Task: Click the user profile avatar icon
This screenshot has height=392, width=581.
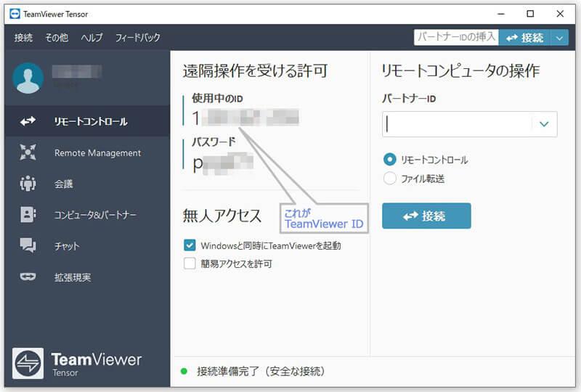Action: pos(28,78)
